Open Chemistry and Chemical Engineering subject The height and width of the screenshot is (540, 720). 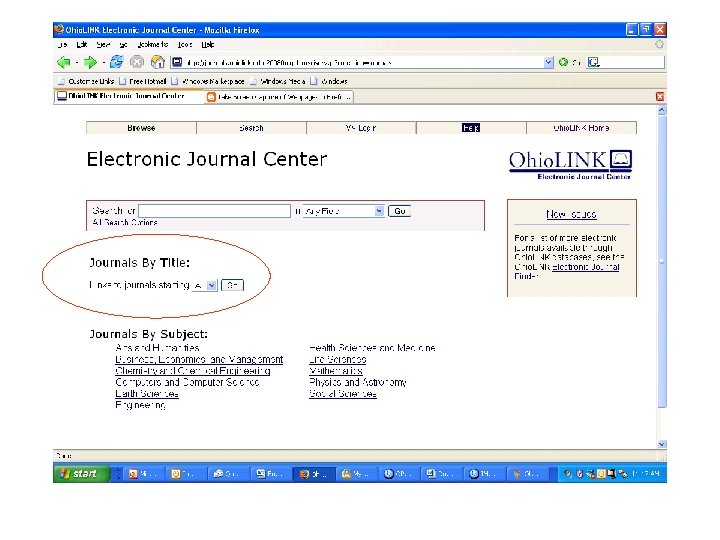(x=192, y=371)
